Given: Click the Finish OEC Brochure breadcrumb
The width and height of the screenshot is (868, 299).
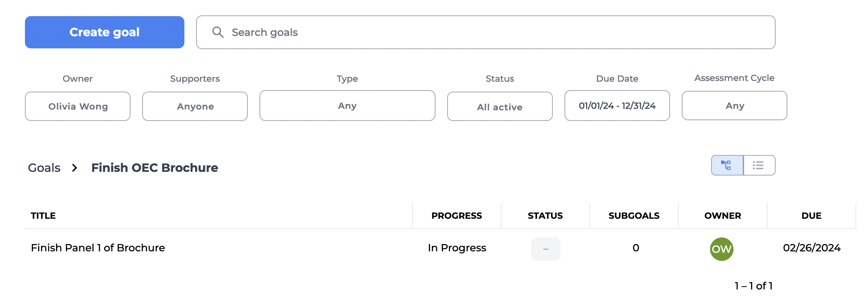Looking at the screenshot, I should click(x=154, y=168).
